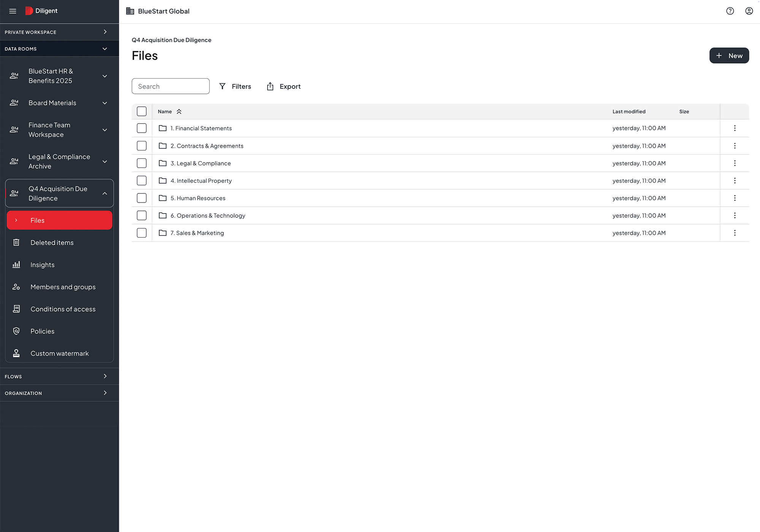Click the New button

(x=729, y=55)
